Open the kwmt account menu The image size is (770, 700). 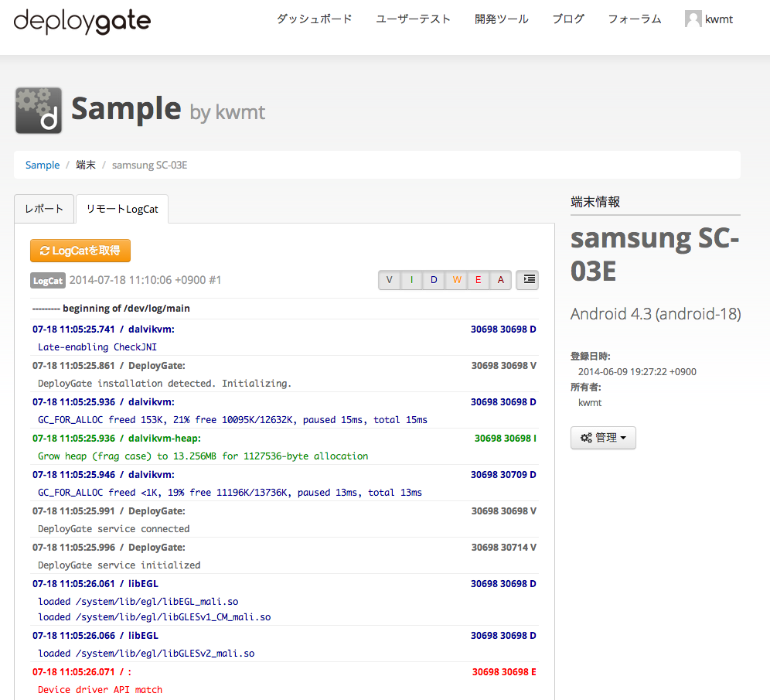click(x=709, y=19)
